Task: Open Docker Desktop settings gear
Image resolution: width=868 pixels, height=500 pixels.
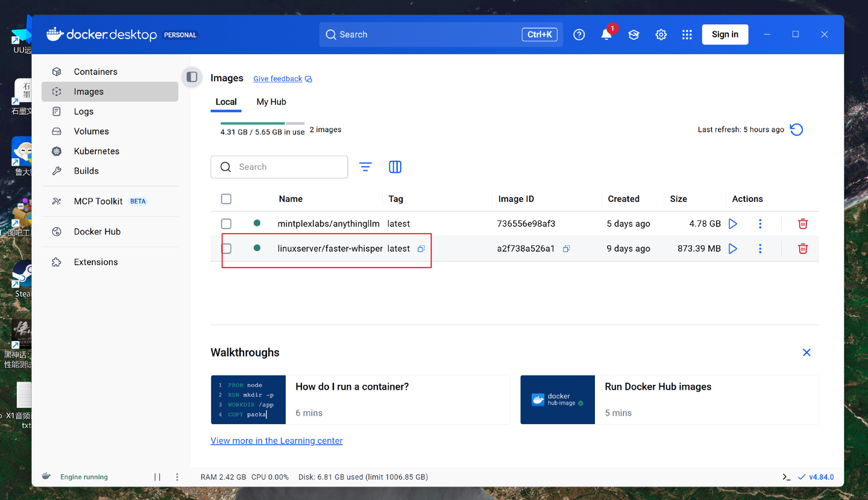Action: click(661, 35)
